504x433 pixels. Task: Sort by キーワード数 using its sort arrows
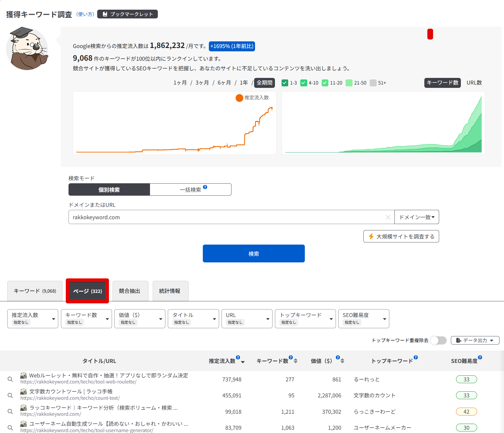(296, 361)
